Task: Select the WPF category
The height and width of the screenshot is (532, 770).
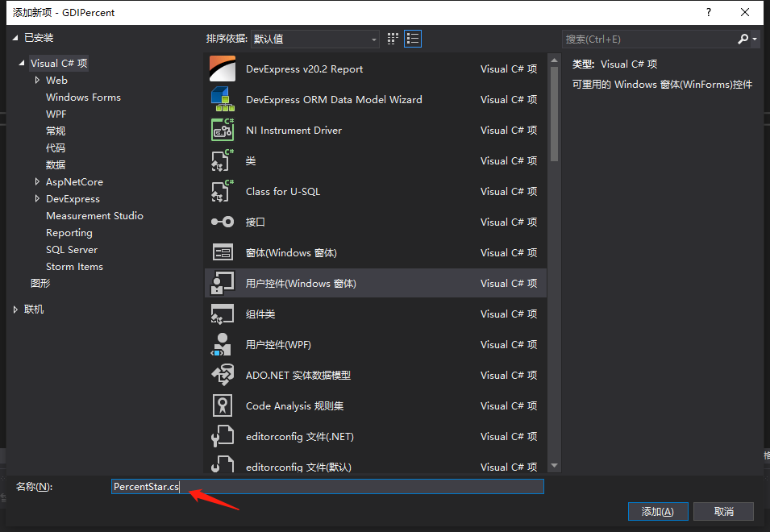Action: click(x=56, y=114)
